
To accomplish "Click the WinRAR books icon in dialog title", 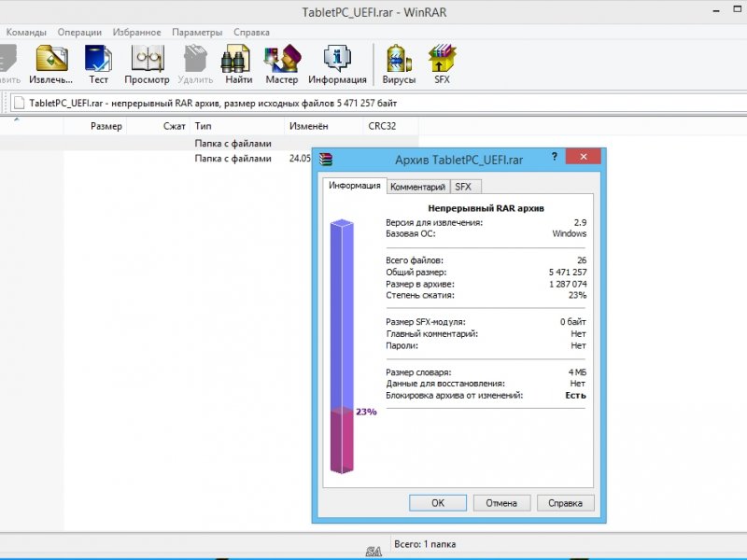I will pos(326,159).
